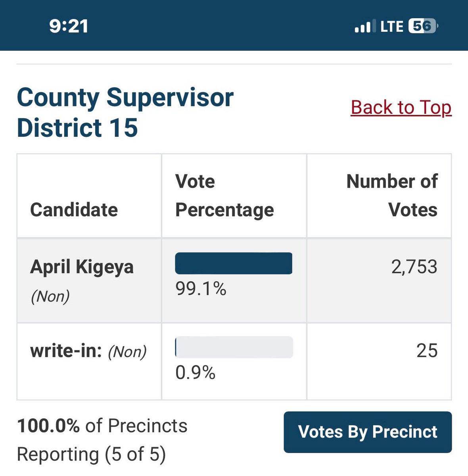Click the (Non) party label under April Kigeya
Screen dimensions: 468x476
[x=50, y=296]
